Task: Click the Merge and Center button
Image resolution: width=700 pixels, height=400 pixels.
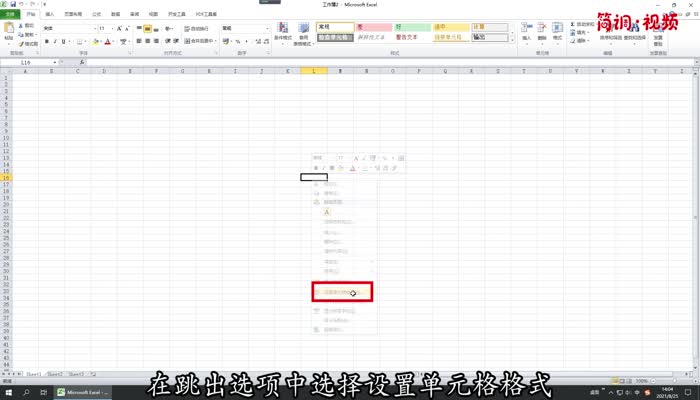Action: pos(198,42)
